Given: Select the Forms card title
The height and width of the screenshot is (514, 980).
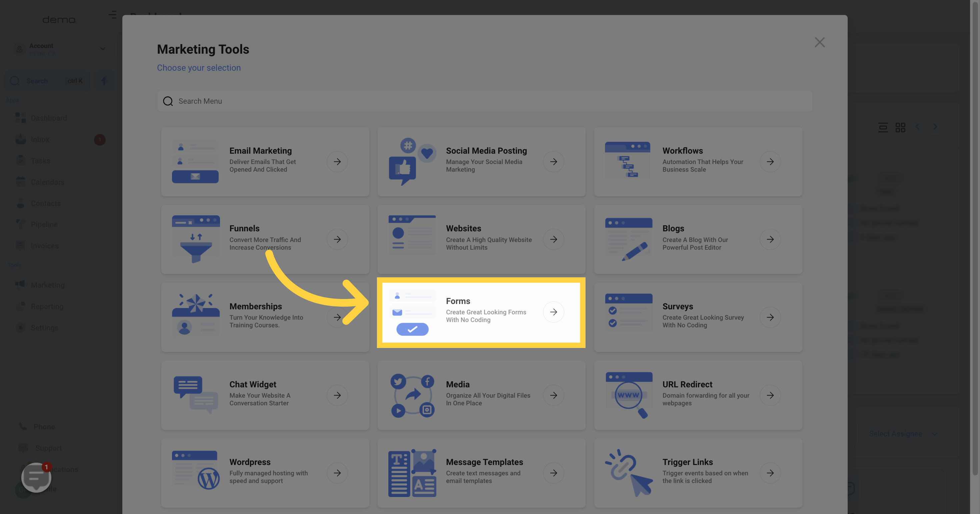Looking at the screenshot, I should [x=458, y=301].
